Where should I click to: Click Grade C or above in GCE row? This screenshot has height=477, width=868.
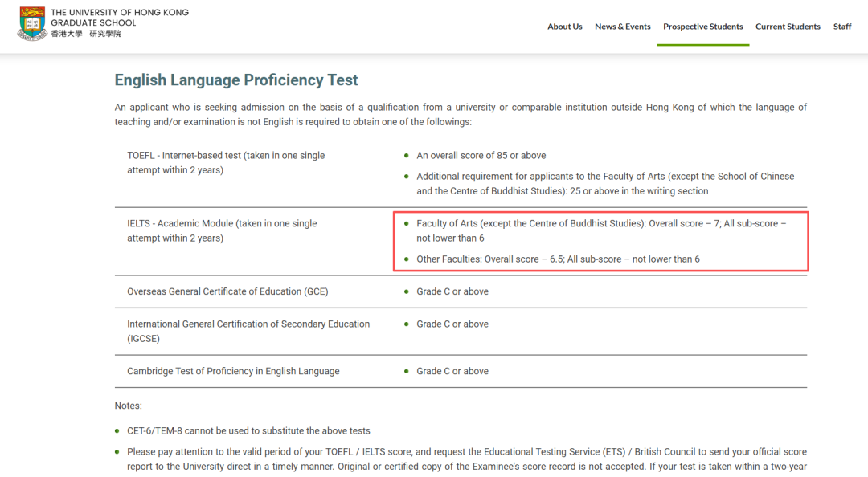pyautogui.click(x=452, y=291)
